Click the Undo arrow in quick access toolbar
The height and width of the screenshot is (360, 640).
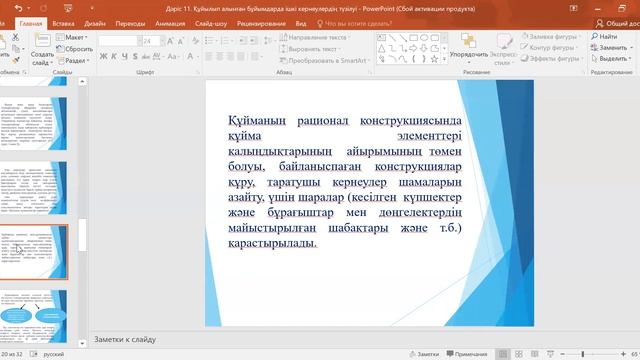tap(18, 8)
